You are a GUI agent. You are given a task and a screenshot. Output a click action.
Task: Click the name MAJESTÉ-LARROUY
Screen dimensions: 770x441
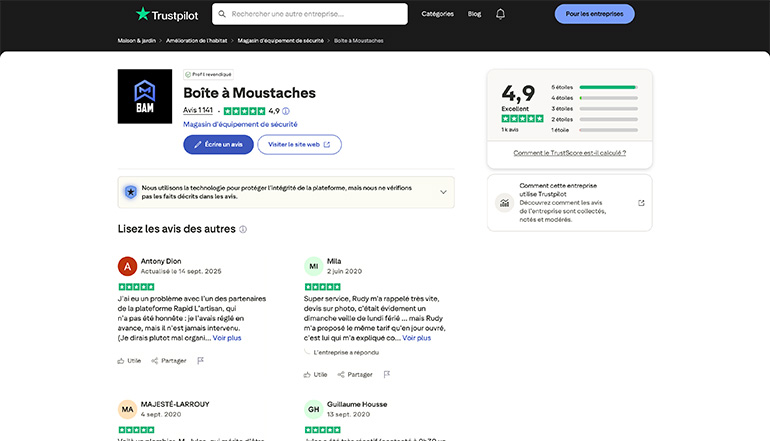(175, 404)
